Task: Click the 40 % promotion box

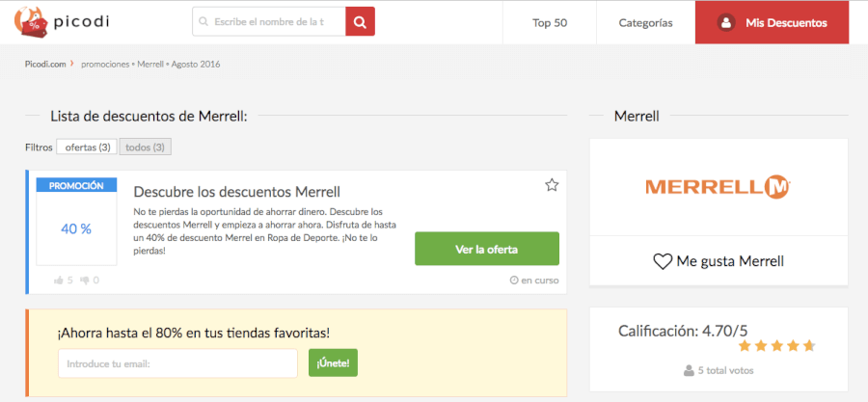Action: point(76,228)
